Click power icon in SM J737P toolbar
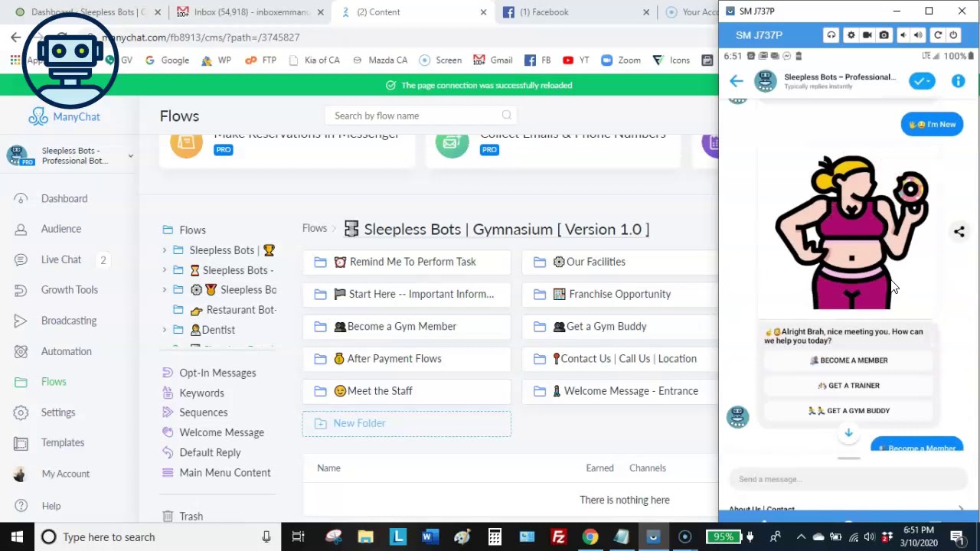 [953, 35]
